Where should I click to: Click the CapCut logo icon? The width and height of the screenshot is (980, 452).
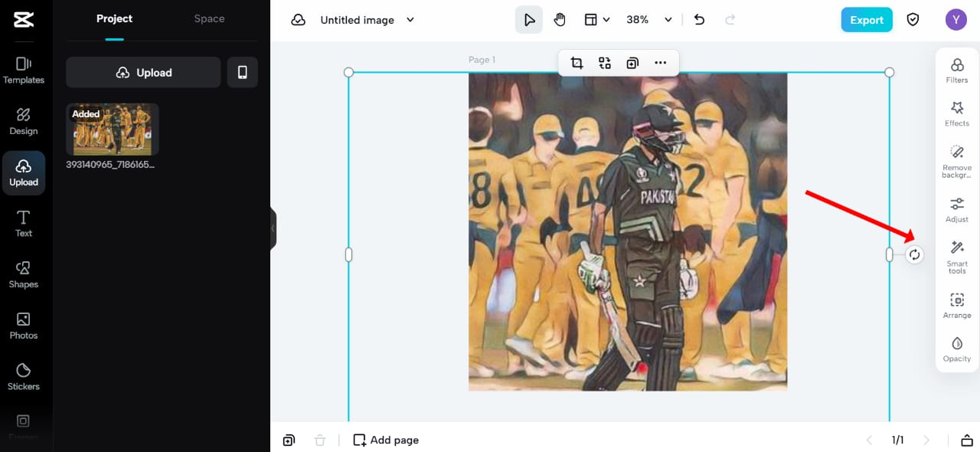24,20
